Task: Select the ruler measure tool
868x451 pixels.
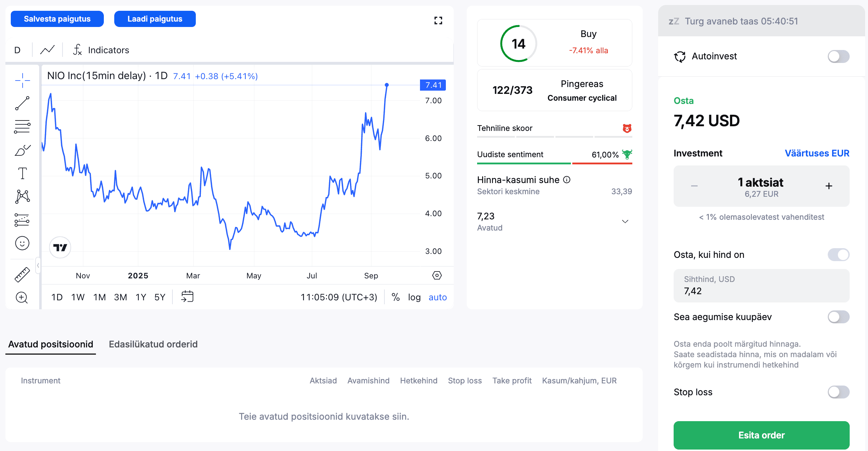Action: tap(22, 274)
